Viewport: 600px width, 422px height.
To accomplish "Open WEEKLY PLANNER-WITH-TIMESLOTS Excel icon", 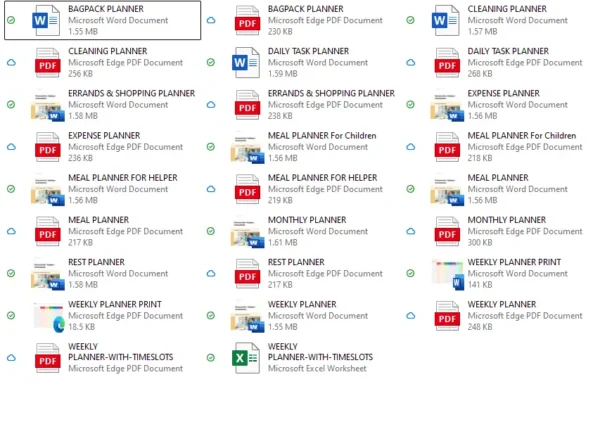I will (x=246, y=358).
